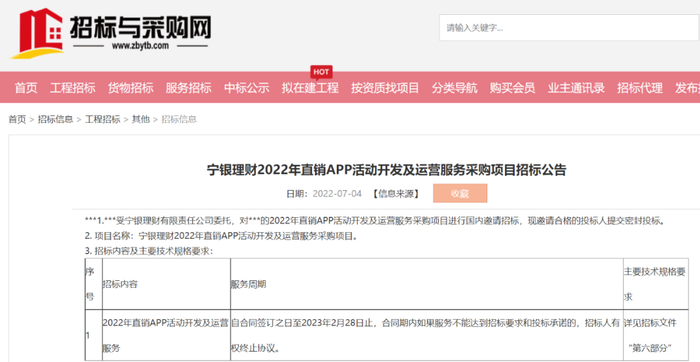Click the first 招标信息 breadcrumb link
The image size is (700, 362).
pos(55,119)
